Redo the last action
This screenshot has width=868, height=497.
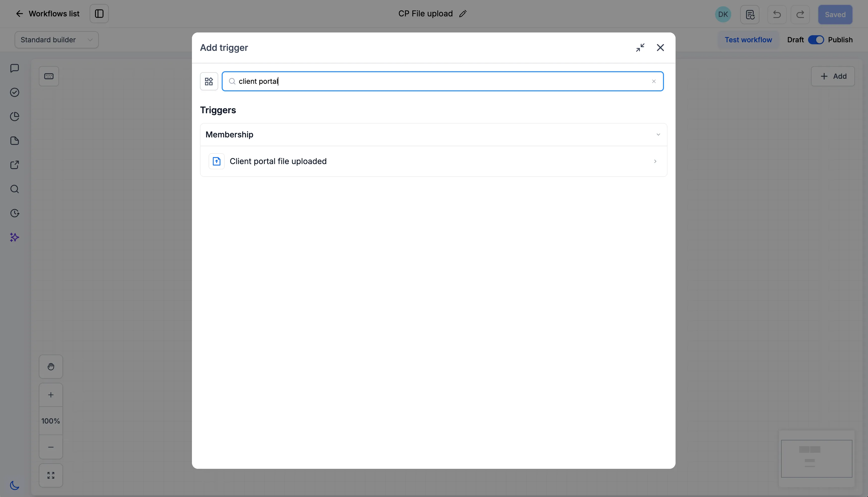[800, 14]
